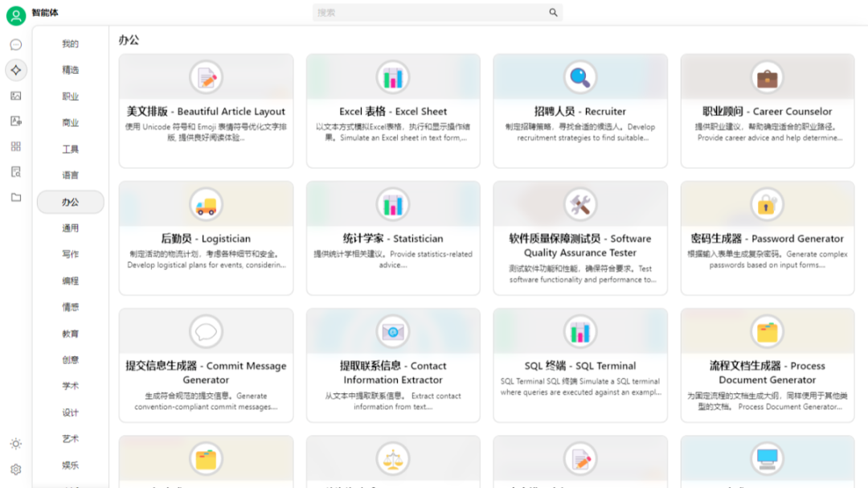Open the Excel 表格 Excel Sheet title
This screenshot has height=488, width=868.
tap(393, 111)
